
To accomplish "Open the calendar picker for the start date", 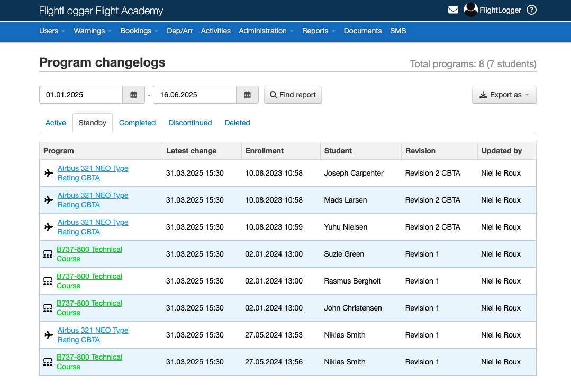I will pos(133,94).
